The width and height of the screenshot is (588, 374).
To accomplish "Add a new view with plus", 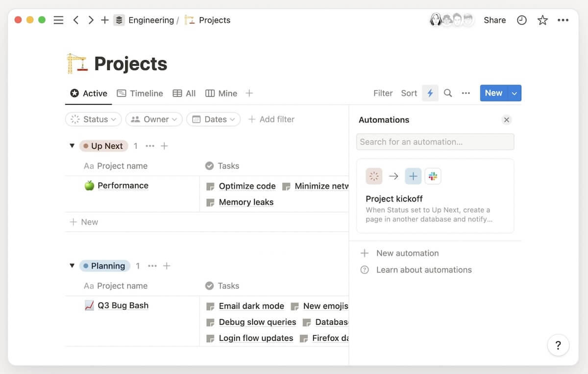I will (x=249, y=93).
